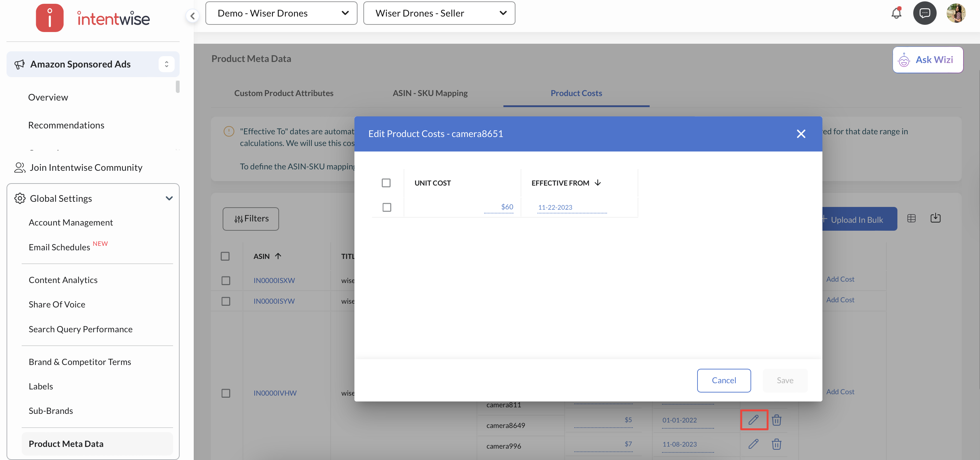Click the download export icon

click(x=935, y=218)
